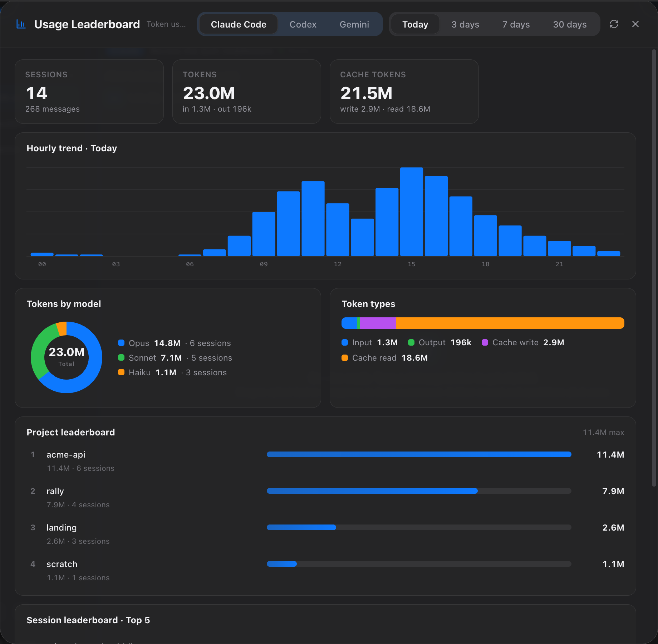Click '7.9M · 4 sessions' under rally
This screenshot has width=658, height=644.
[78, 505]
